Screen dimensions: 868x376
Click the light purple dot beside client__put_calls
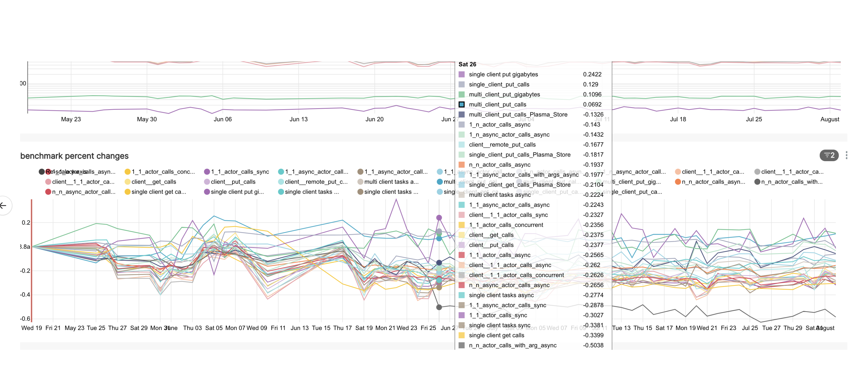point(207,182)
